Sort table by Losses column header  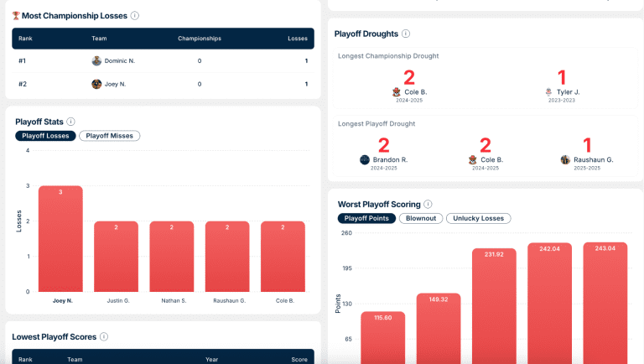[x=298, y=39]
